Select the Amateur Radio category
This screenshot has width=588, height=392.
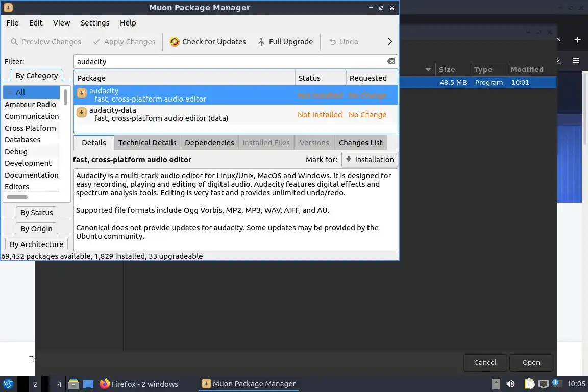click(x=32, y=104)
